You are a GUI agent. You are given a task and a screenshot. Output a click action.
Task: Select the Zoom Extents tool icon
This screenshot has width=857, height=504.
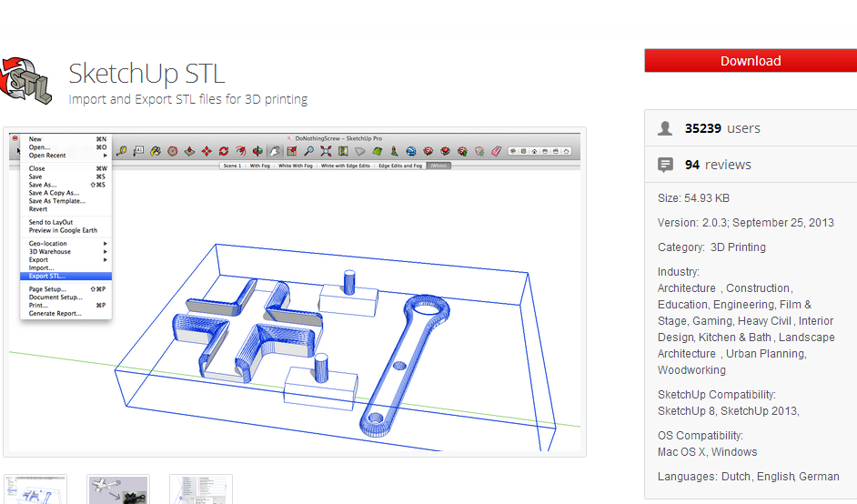coord(326,151)
